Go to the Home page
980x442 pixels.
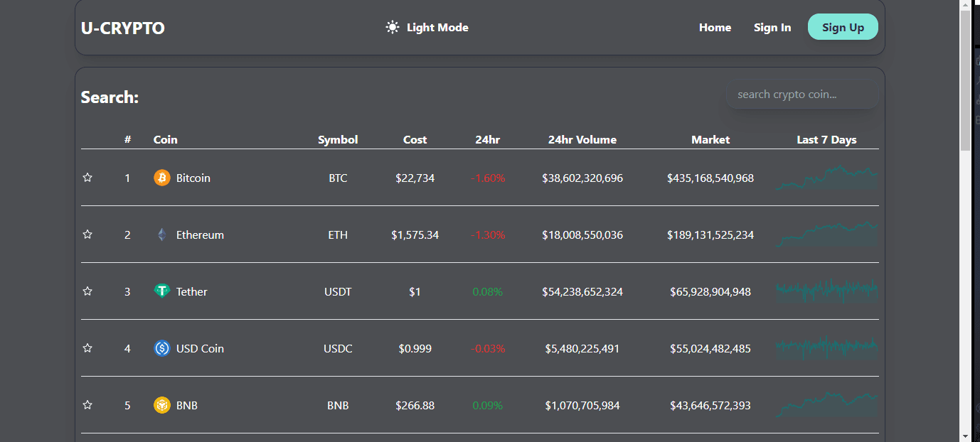click(x=715, y=28)
